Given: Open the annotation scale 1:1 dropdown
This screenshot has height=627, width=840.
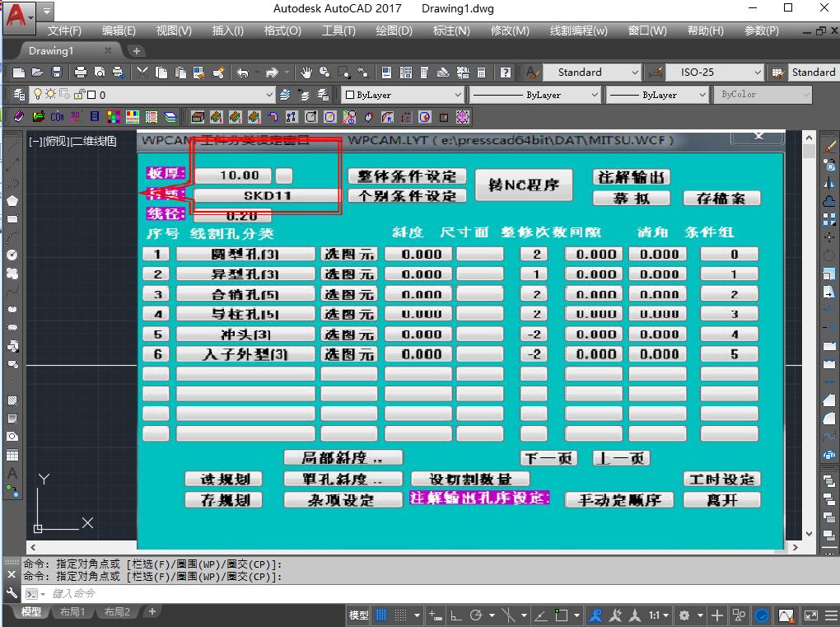Looking at the screenshot, I should (658, 615).
